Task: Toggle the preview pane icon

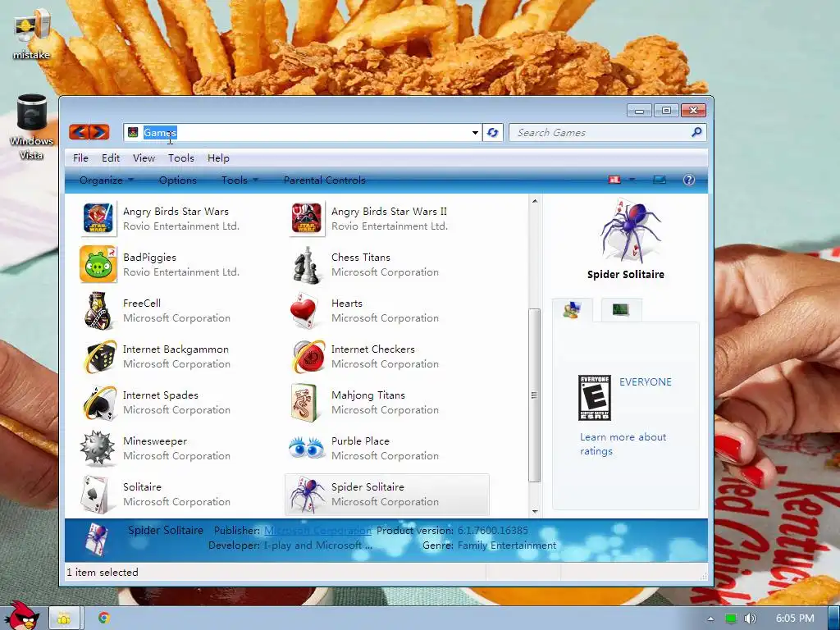Action: [x=659, y=180]
